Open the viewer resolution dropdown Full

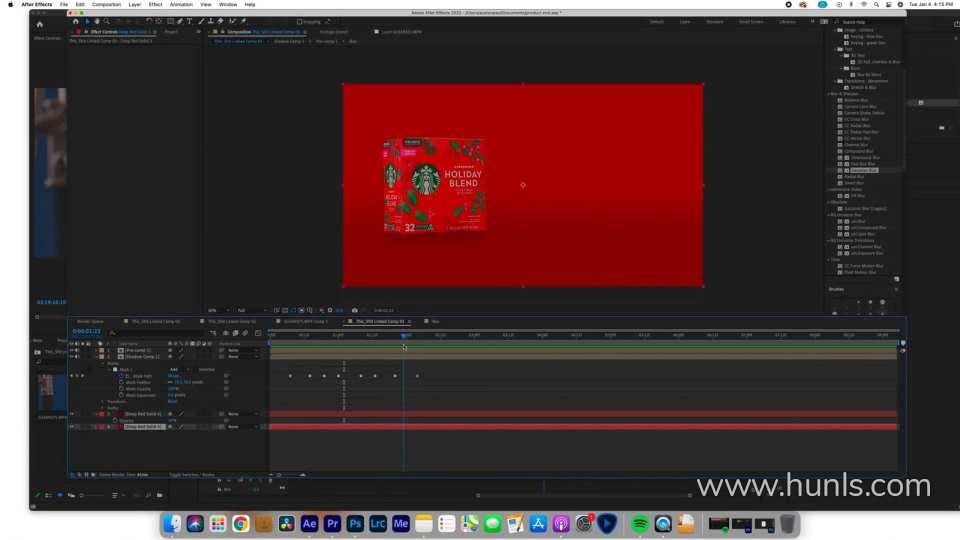[250, 310]
